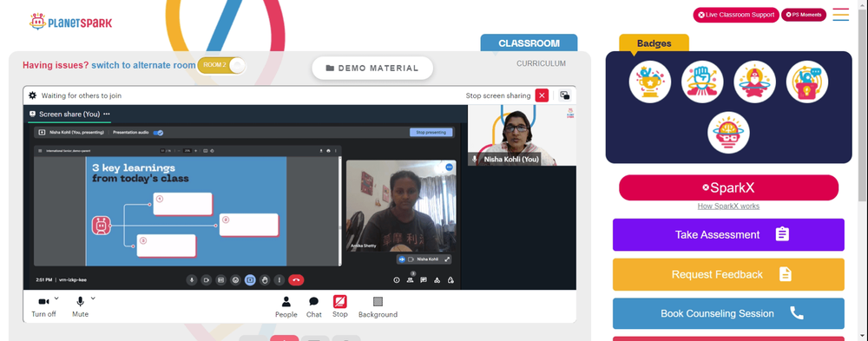This screenshot has height=341, width=868.
Task: Click Request Feedback
Action: (x=728, y=274)
